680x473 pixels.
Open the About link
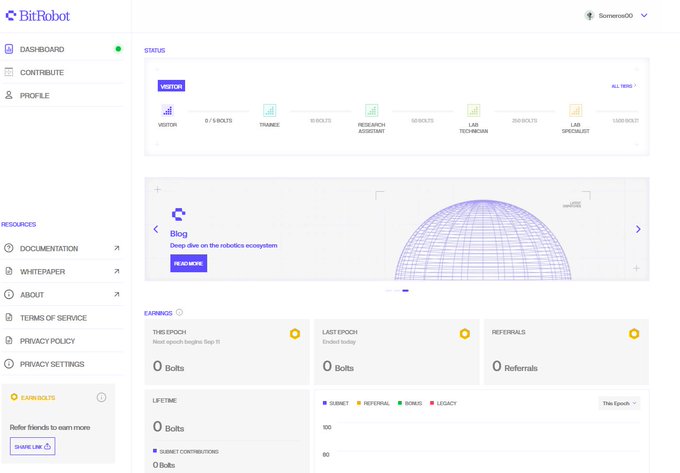(x=62, y=294)
